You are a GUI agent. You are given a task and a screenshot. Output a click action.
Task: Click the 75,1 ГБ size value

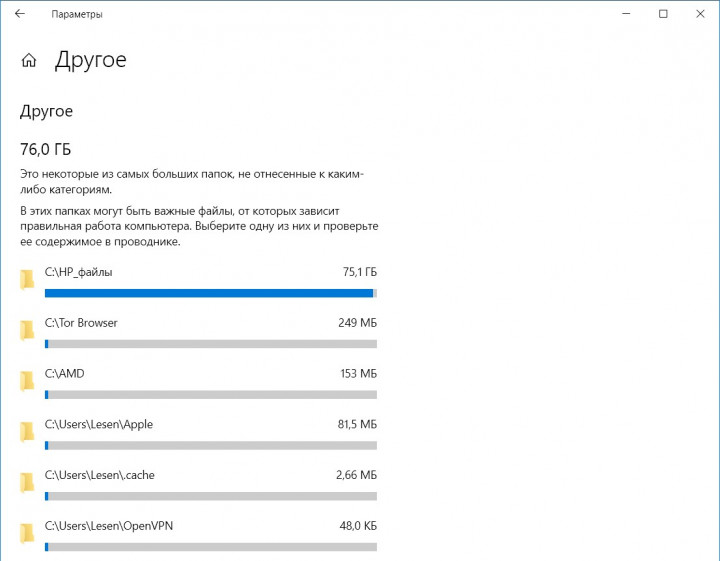(x=360, y=272)
